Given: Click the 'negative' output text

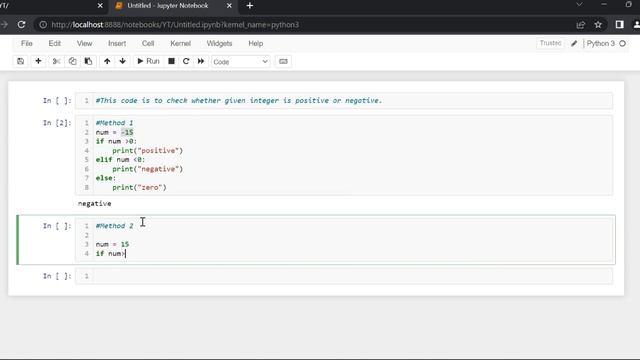Looking at the screenshot, I should (95, 203).
